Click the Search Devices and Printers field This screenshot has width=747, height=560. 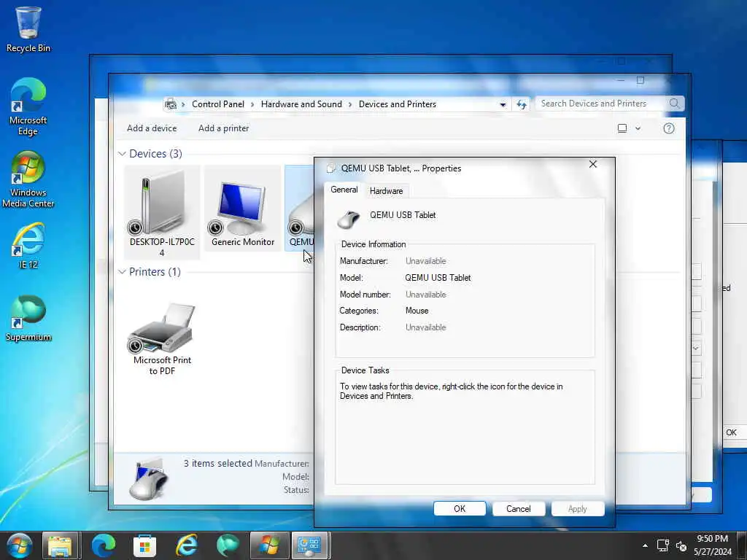click(x=602, y=104)
